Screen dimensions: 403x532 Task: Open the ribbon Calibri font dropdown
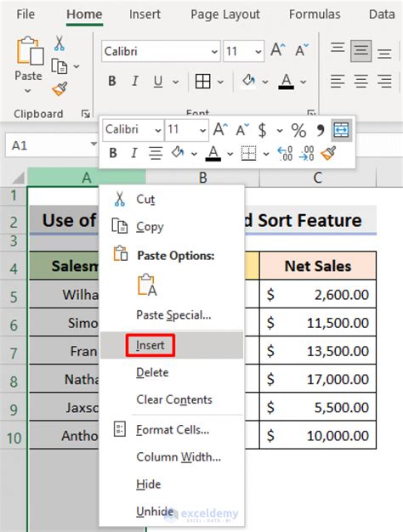(214, 52)
